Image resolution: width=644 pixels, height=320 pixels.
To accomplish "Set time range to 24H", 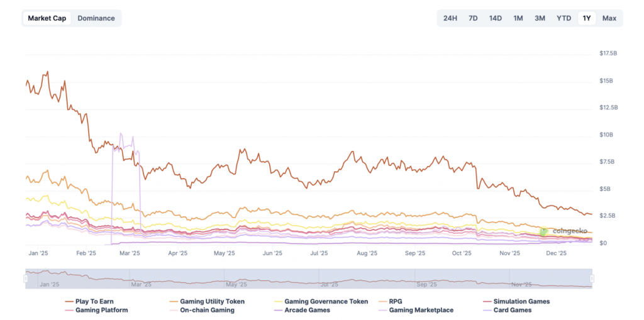I will [450, 18].
